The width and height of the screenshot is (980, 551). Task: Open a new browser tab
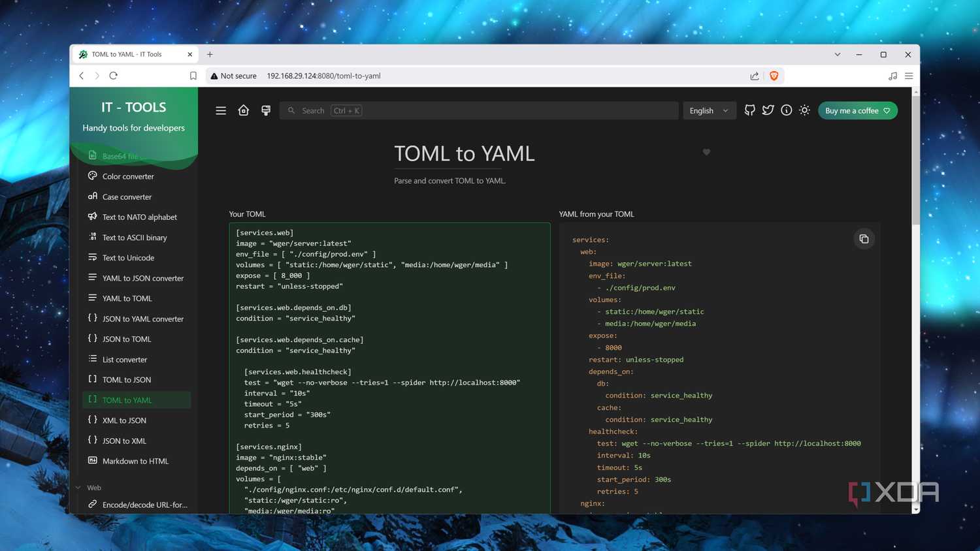[x=210, y=54]
